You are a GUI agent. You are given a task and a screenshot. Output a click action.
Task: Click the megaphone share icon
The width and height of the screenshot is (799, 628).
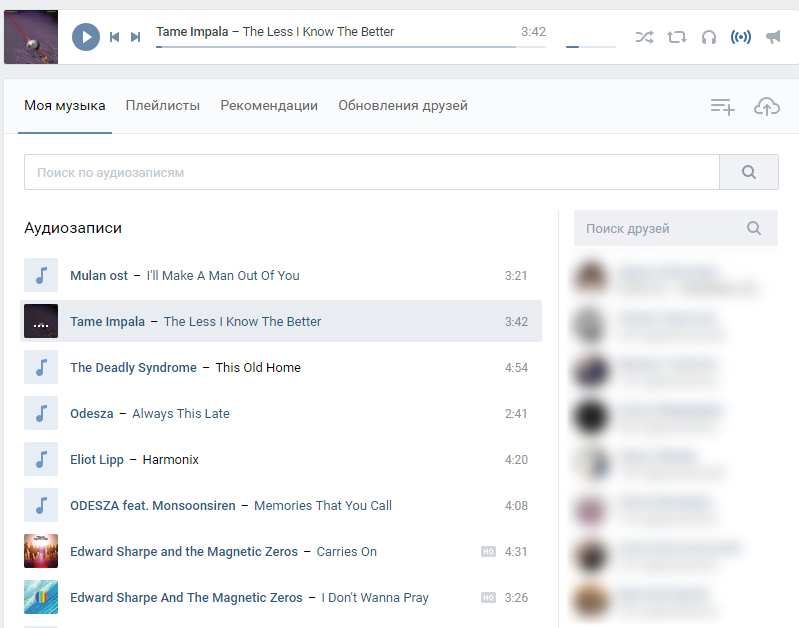pyautogui.click(x=773, y=37)
